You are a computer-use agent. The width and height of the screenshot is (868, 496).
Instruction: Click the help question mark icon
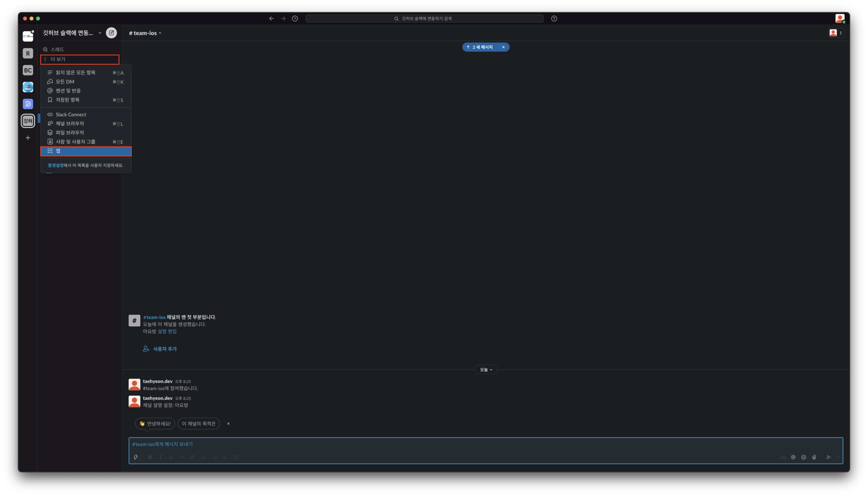[x=554, y=18]
